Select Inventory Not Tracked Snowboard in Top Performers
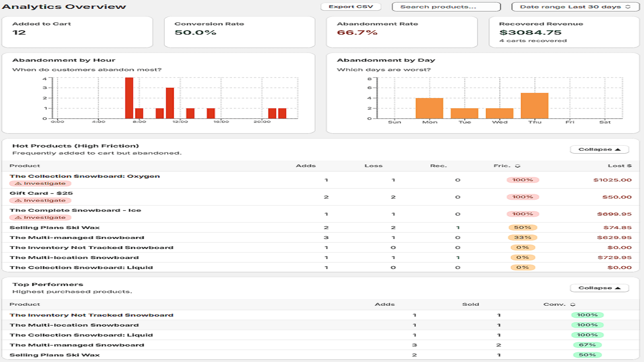The image size is (644, 362). pyautogui.click(x=91, y=315)
